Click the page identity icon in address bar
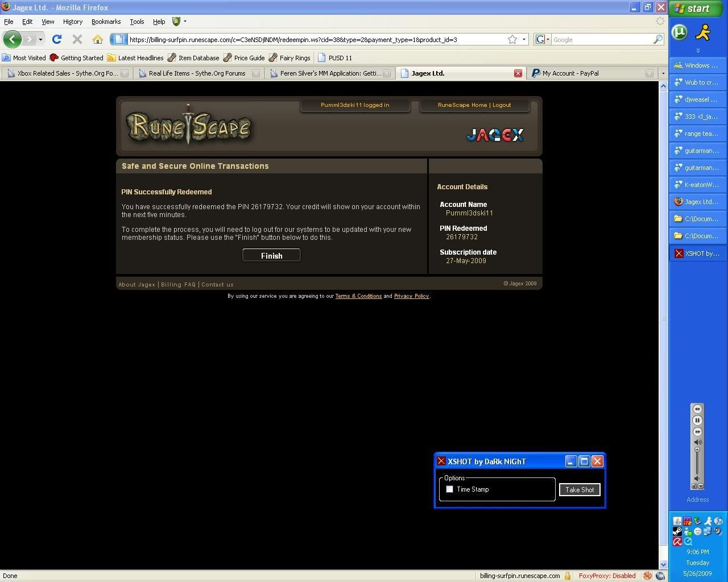This screenshot has width=728, height=582. click(118, 39)
